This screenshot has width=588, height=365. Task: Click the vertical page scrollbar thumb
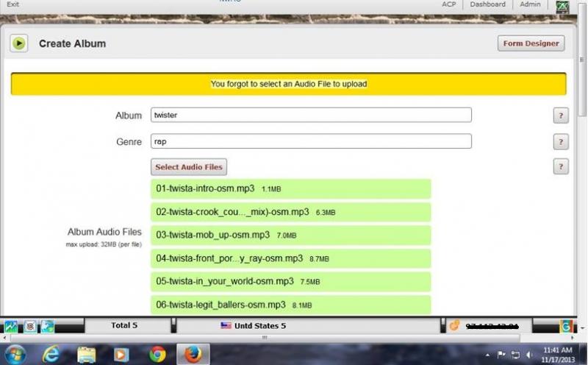[581, 60]
